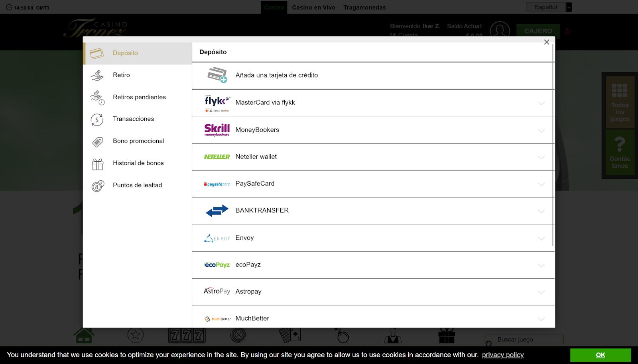
Task: Expand the PaySafeCard chevron
Action: pos(541,184)
